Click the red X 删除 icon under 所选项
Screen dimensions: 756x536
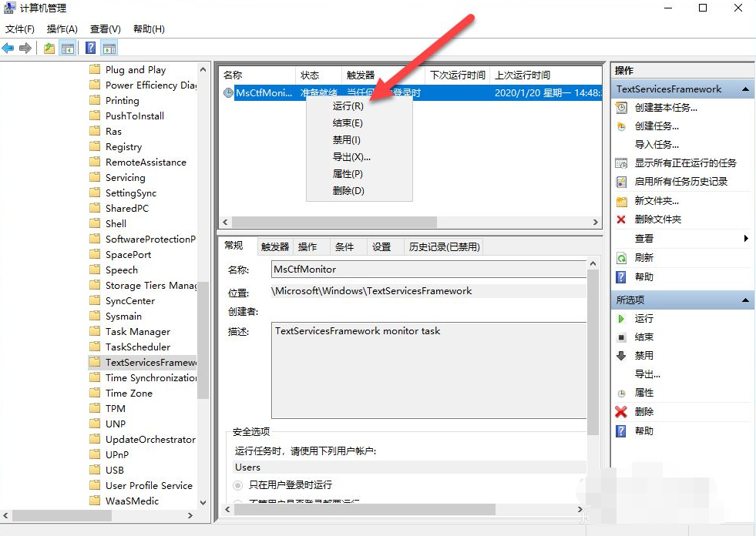620,411
